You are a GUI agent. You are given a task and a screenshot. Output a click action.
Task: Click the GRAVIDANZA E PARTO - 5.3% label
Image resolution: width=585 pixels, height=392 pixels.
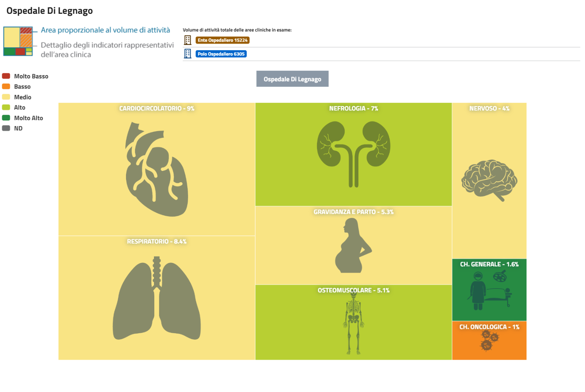tap(353, 212)
